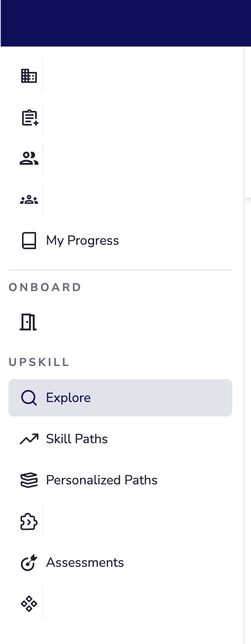Click the stacked layers Personalized Paths icon
251x644 pixels.
tap(29, 480)
